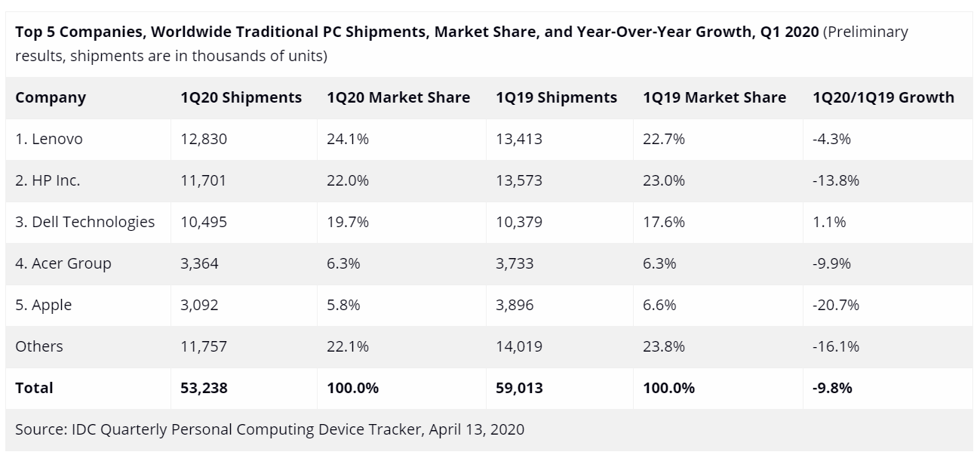
Task: Click the 1Q20/1Q19 Growth header
Action: (883, 97)
